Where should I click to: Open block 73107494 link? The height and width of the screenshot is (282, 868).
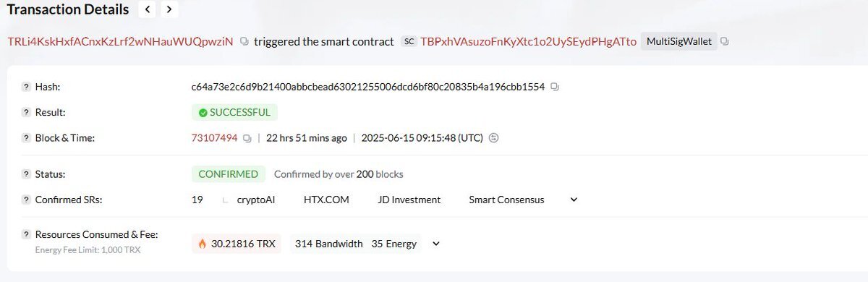pos(214,138)
